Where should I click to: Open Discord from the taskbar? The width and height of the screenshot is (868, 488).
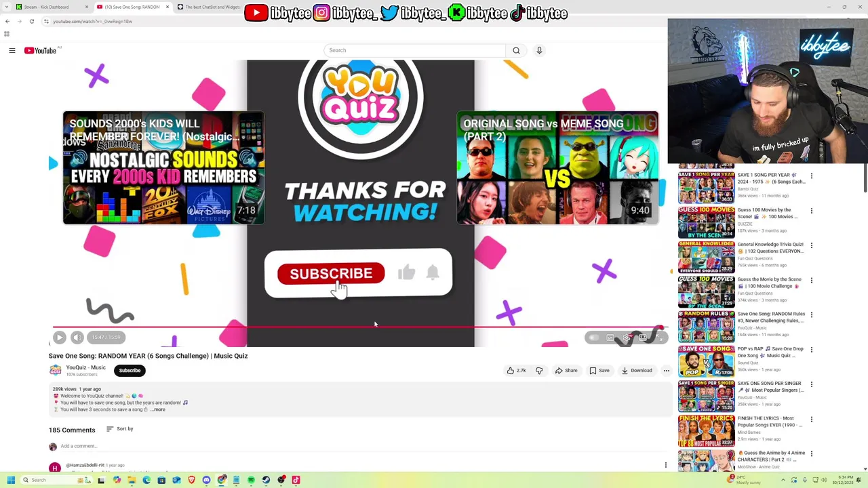(206, 480)
